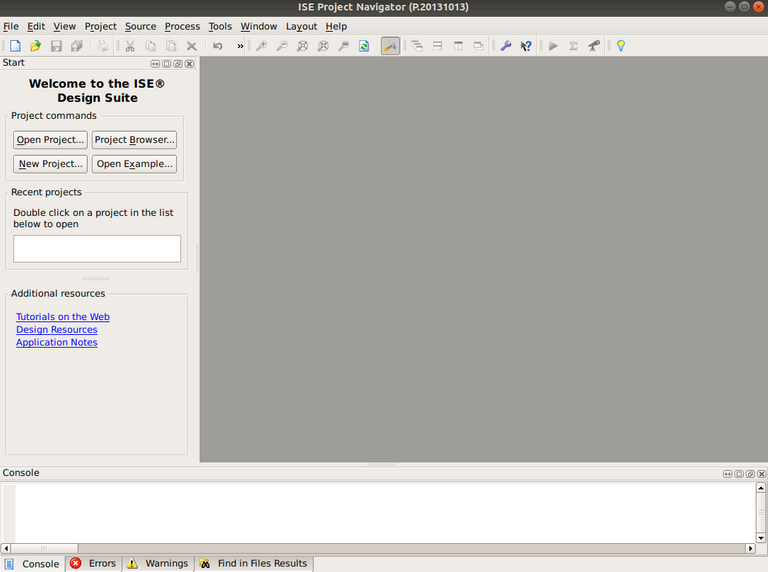Click the Open Example... button
This screenshot has width=768, height=572.
pyautogui.click(x=134, y=164)
